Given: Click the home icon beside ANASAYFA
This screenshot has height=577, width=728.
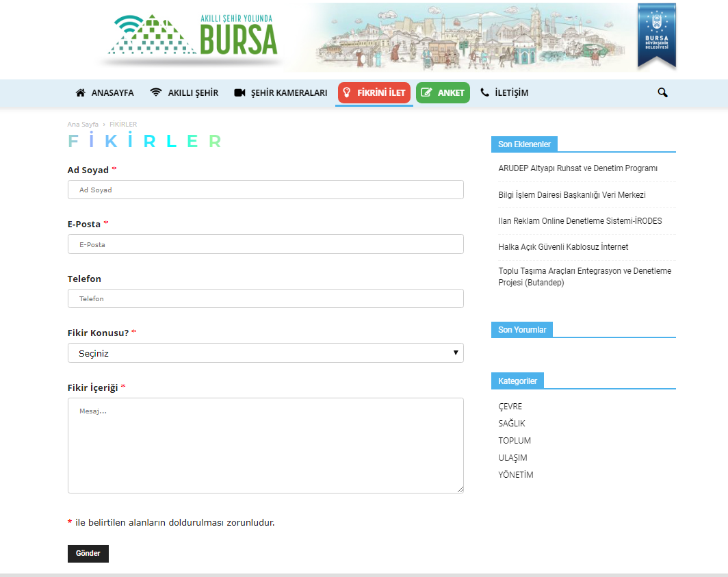Looking at the screenshot, I should (x=81, y=92).
